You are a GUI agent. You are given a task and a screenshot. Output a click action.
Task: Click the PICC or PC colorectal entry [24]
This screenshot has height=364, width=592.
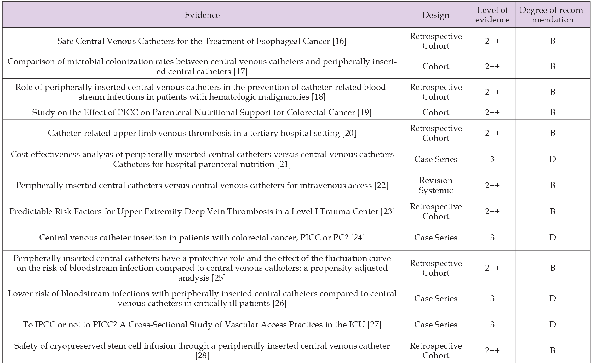click(x=202, y=238)
